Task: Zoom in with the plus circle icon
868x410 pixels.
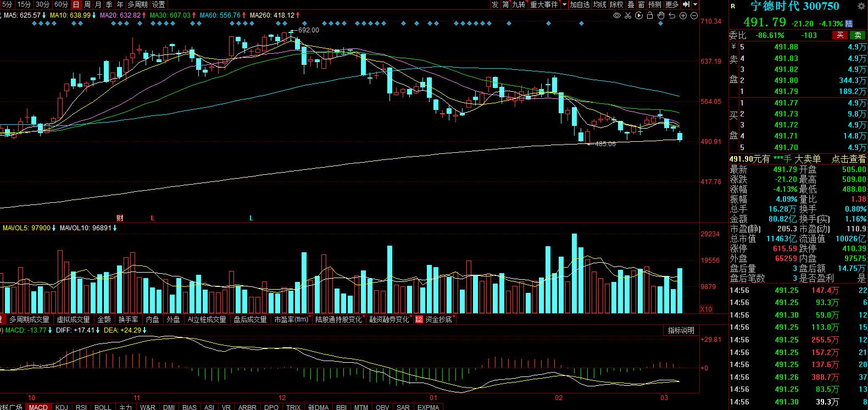Action: (x=683, y=15)
